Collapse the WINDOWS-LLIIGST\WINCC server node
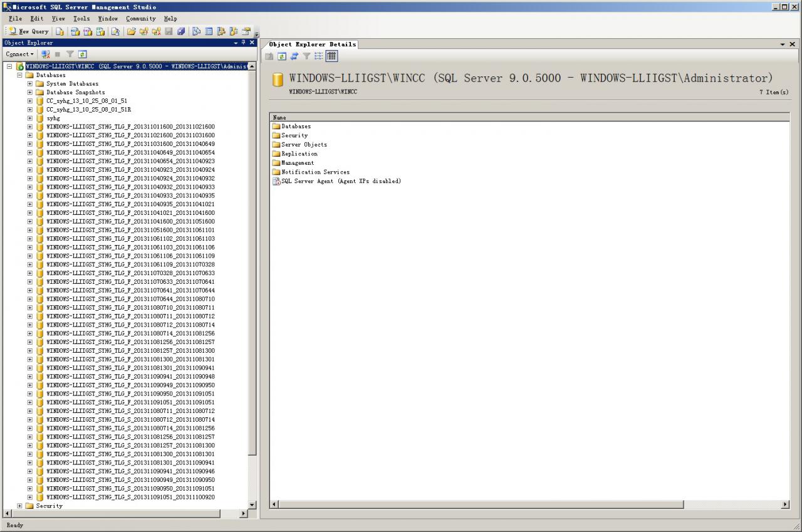Image resolution: width=802 pixels, height=532 pixels. 9,66
